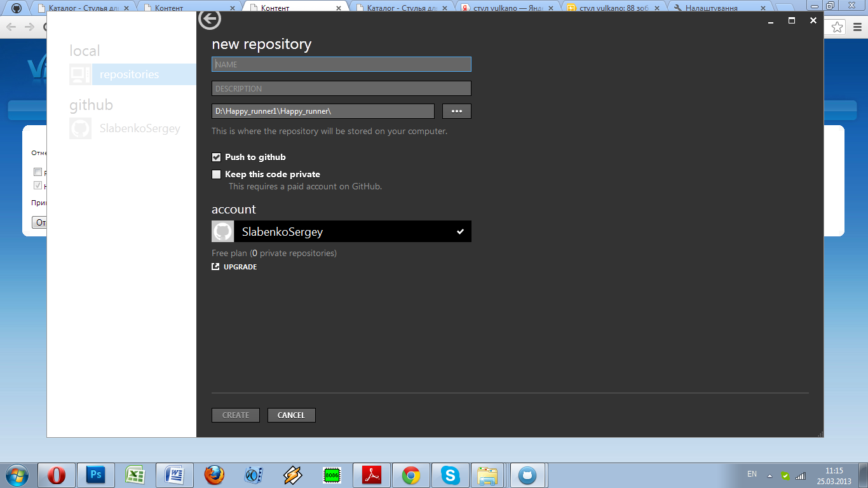Switch to the 'стул vulkano — Яндекс' tab
The height and width of the screenshot is (488, 868).
(x=507, y=8)
